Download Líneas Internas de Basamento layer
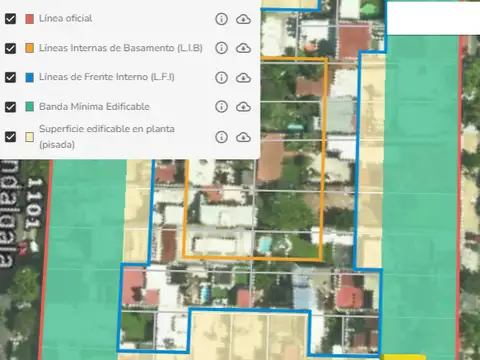The height and width of the screenshot is (360, 480). (x=243, y=48)
